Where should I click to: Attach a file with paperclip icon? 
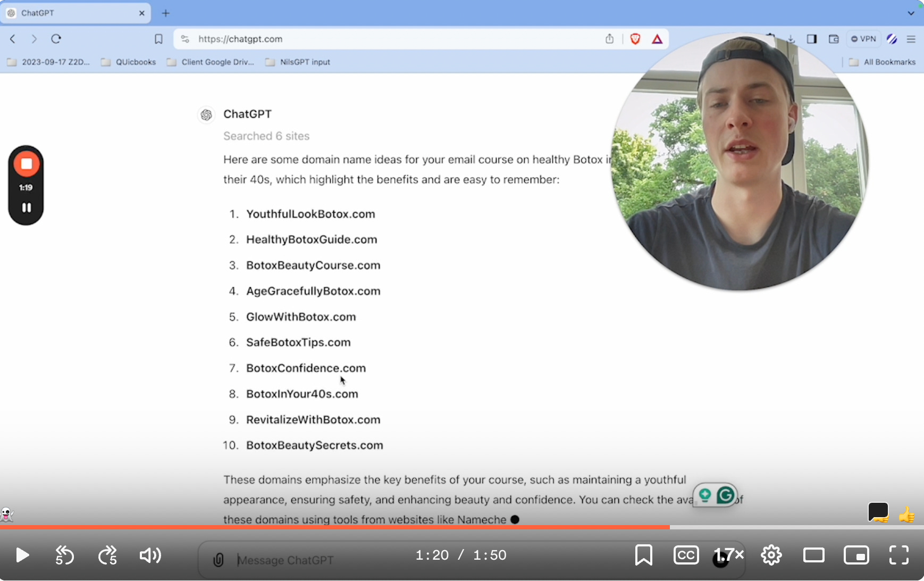click(218, 560)
